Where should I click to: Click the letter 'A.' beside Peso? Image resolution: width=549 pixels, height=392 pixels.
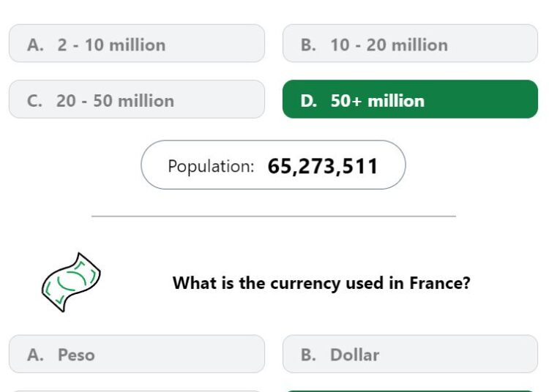tap(35, 355)
